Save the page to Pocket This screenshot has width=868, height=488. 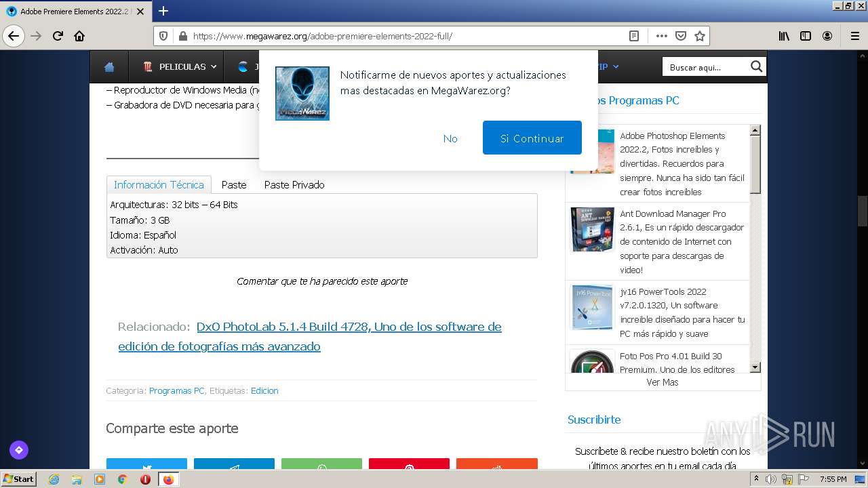click(681, 36)
